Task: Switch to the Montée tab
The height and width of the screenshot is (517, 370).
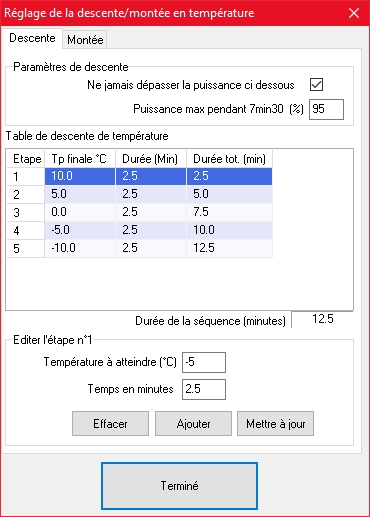Action: pyautogui.click(x=85, y=40)
